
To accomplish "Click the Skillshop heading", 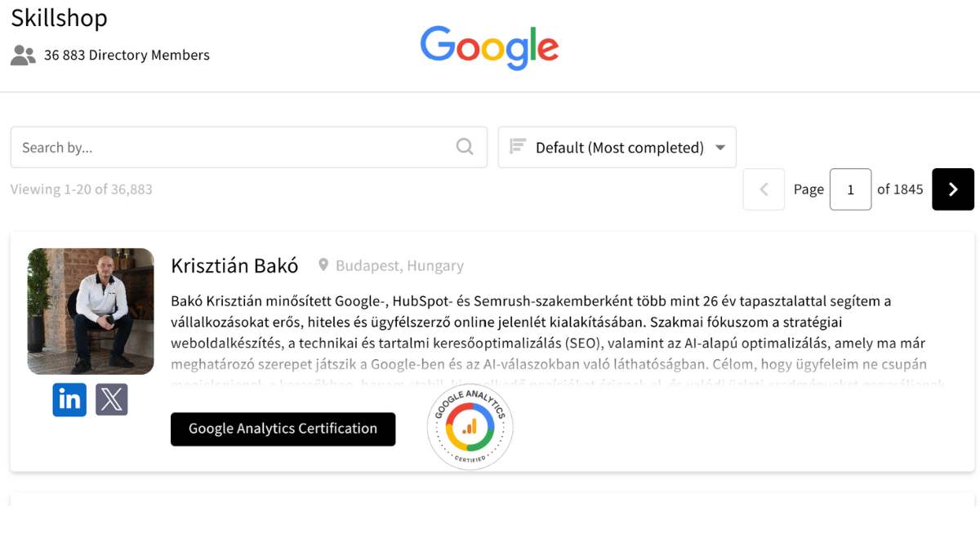I will click(x=59, y=18).
